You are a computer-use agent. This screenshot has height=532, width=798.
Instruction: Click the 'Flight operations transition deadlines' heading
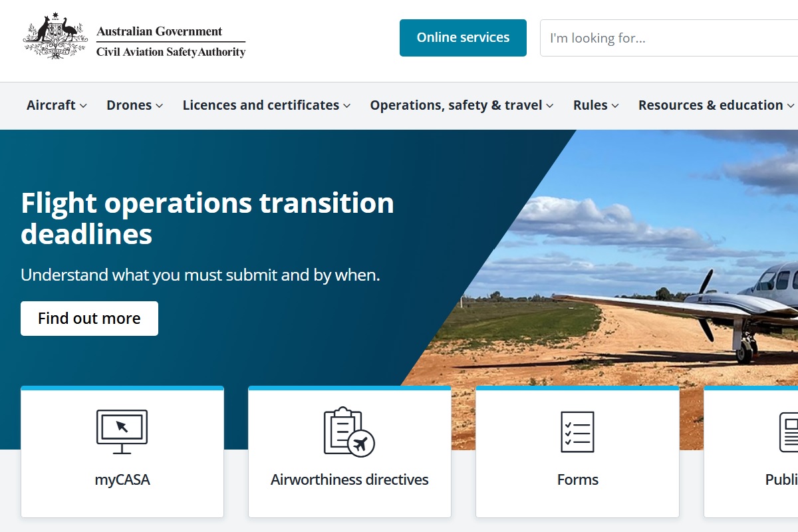pyautogui.click(x=207, y=218)
